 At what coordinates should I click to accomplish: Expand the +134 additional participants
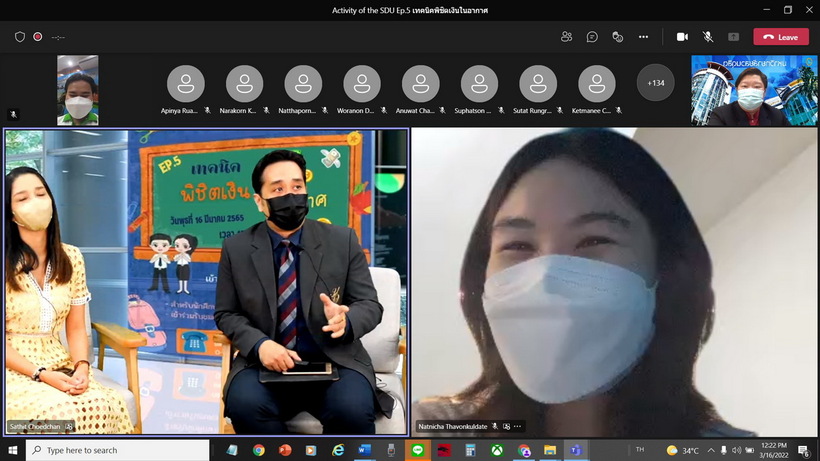click(655, 83)
